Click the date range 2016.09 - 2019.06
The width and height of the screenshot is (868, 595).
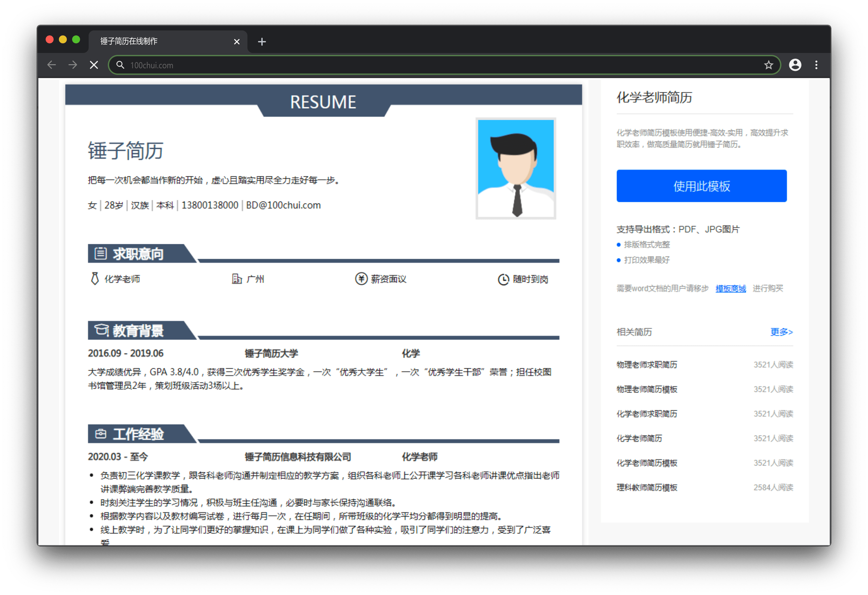point(125,353)
